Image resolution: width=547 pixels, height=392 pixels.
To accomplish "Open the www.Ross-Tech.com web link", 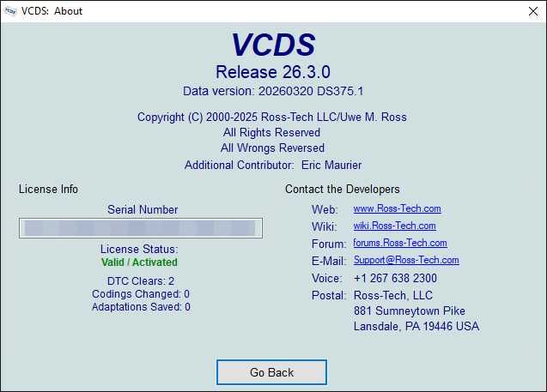I will click(397, 208).
